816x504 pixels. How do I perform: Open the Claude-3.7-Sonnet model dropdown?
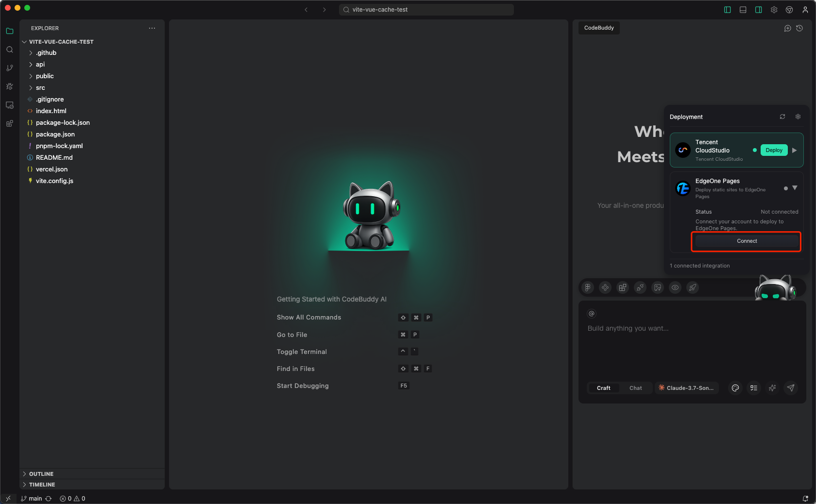point(687,388)
